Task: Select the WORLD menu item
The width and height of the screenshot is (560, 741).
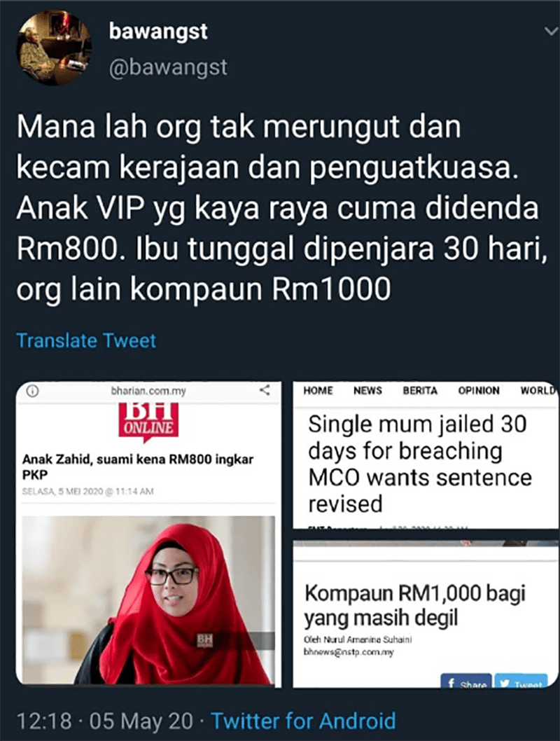Action: pos(539,391)
